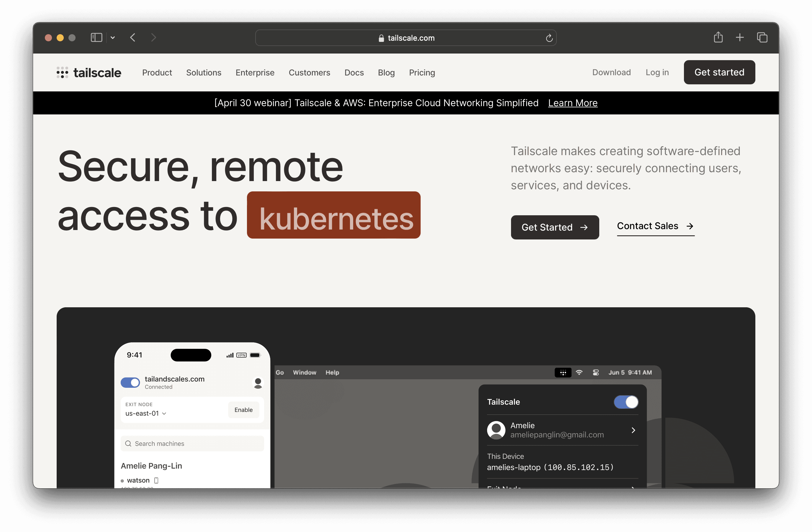This screenshot has width=812, height=532.
Task: Click Learn More webinar link
Action: 572,103
